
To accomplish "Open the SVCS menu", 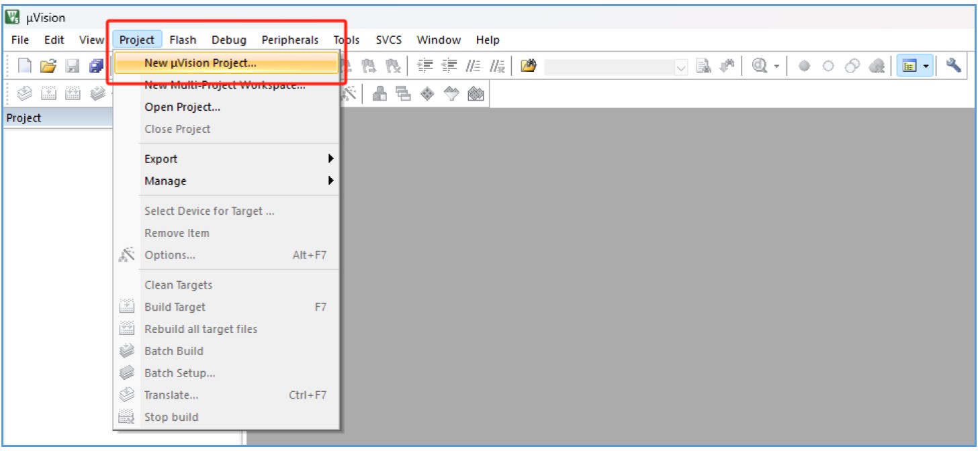I will pos(389,40).
